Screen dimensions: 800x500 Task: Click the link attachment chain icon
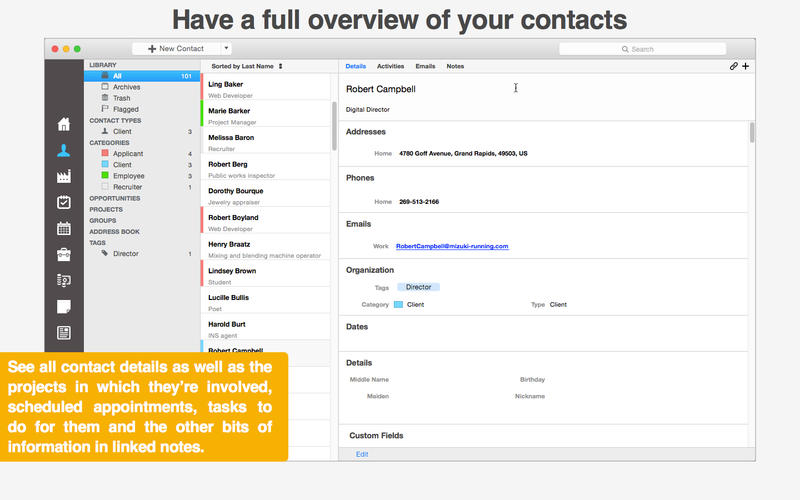(733, 66)
